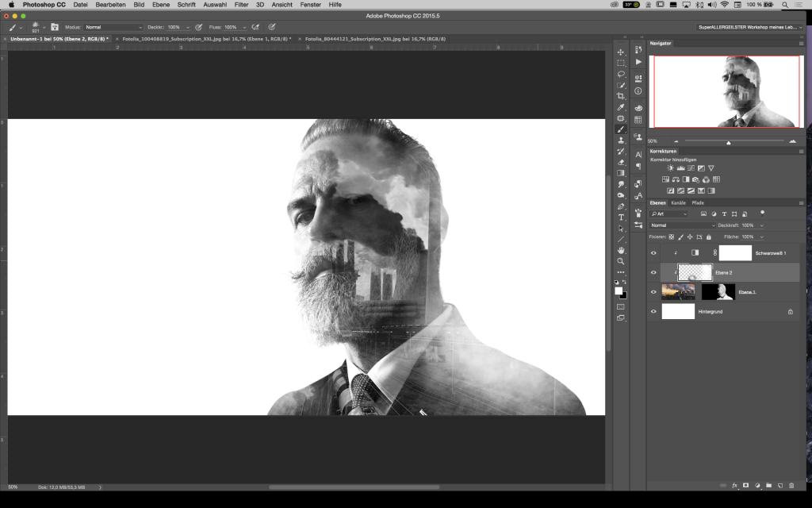Select the Lasso tool
Viewport: 812px width, 508px height.
(621, 74)
